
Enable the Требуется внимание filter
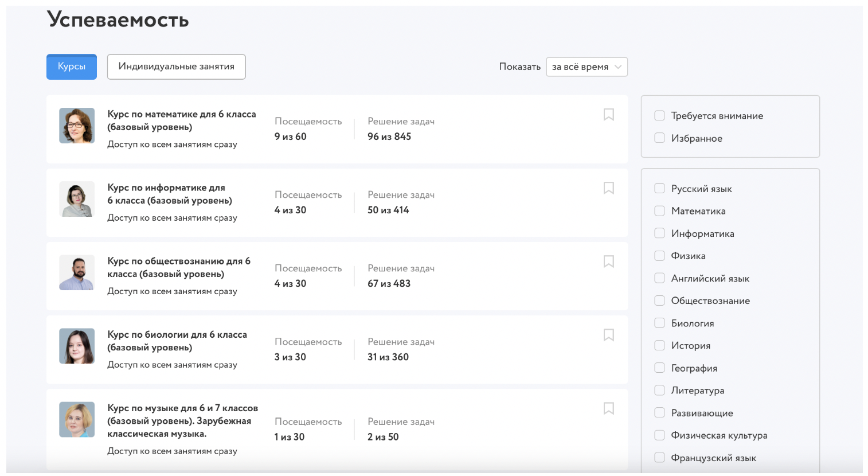click(660, 116)
